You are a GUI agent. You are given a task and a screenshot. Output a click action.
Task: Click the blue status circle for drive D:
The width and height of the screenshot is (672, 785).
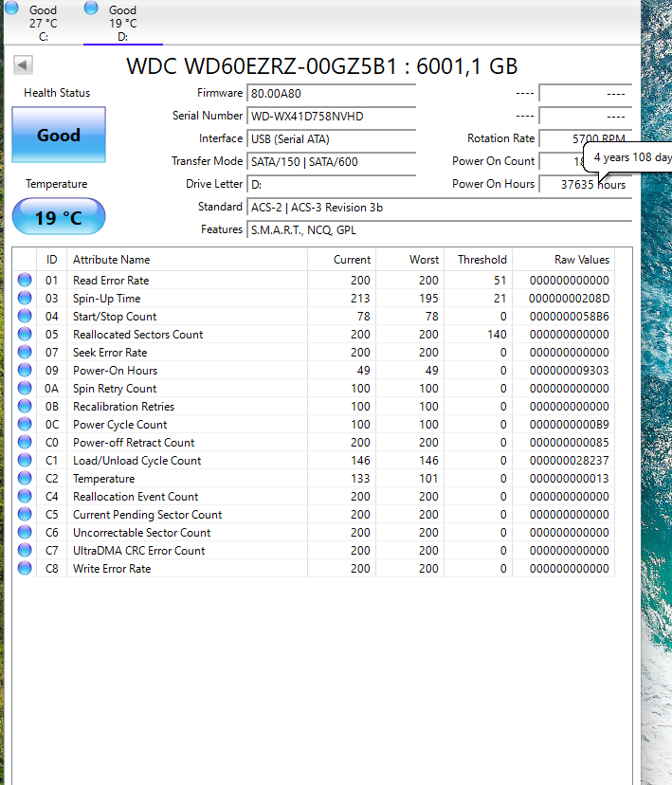(x=91, y=8)
